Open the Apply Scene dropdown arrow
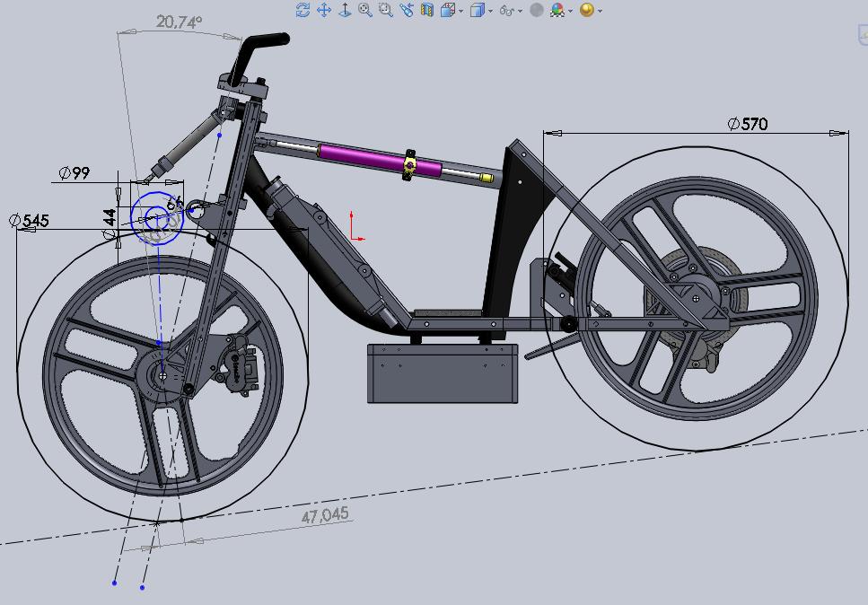Screen dimensions: 868x605 pyautogui.click(x=571, y=12)
